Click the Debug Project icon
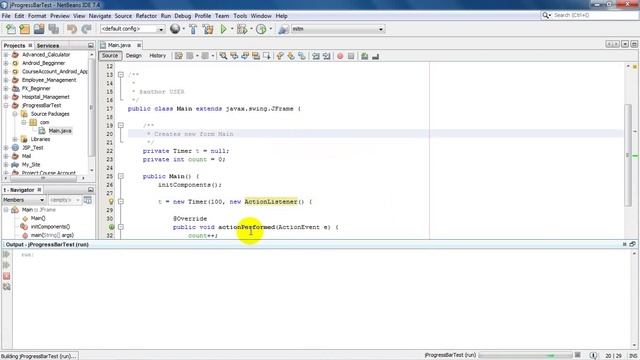Viewport: 640px width, 360px height. [x=242, y=29]
